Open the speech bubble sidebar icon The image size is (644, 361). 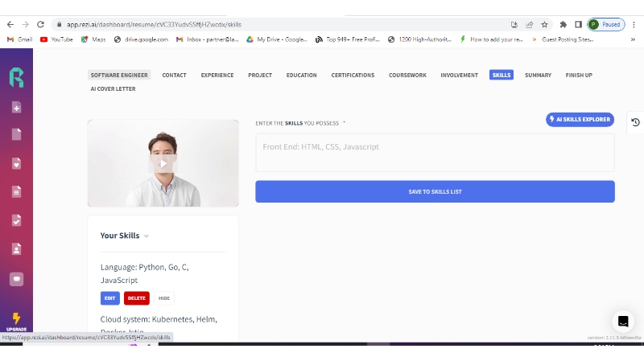[x=16, y=279]
